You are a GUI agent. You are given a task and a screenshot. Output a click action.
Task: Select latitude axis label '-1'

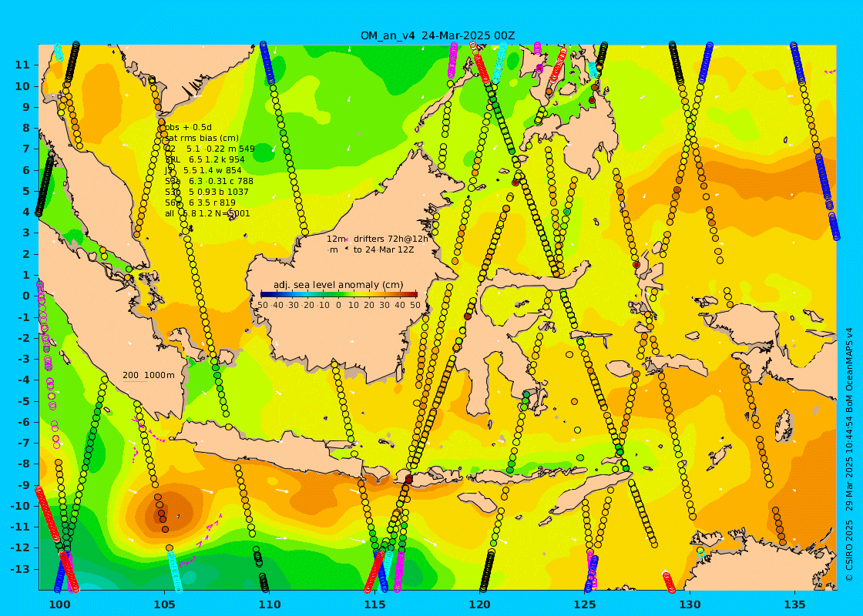point(23,316)
